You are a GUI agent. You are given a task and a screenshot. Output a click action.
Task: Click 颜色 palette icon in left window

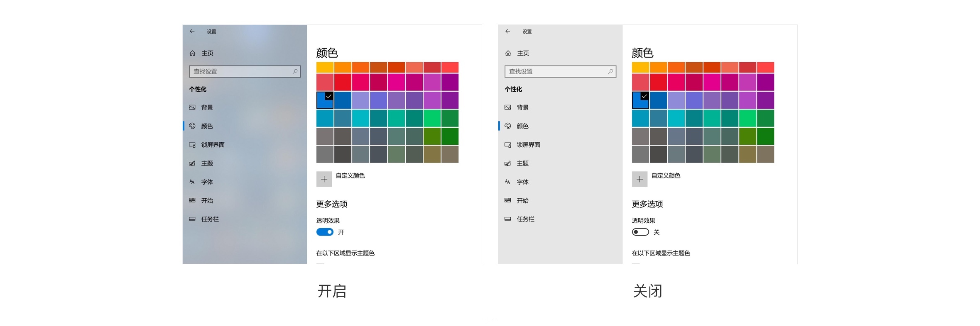192,126
